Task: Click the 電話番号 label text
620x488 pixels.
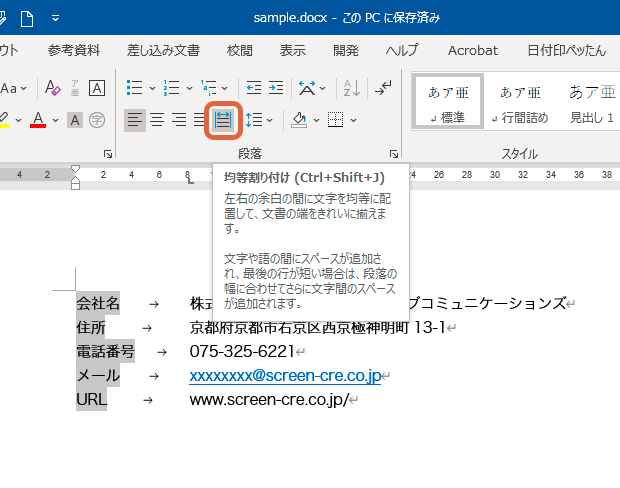Action: pos(106,352)
